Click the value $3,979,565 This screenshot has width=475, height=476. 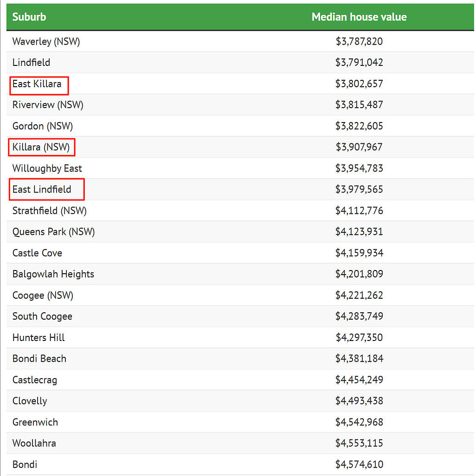359,189
